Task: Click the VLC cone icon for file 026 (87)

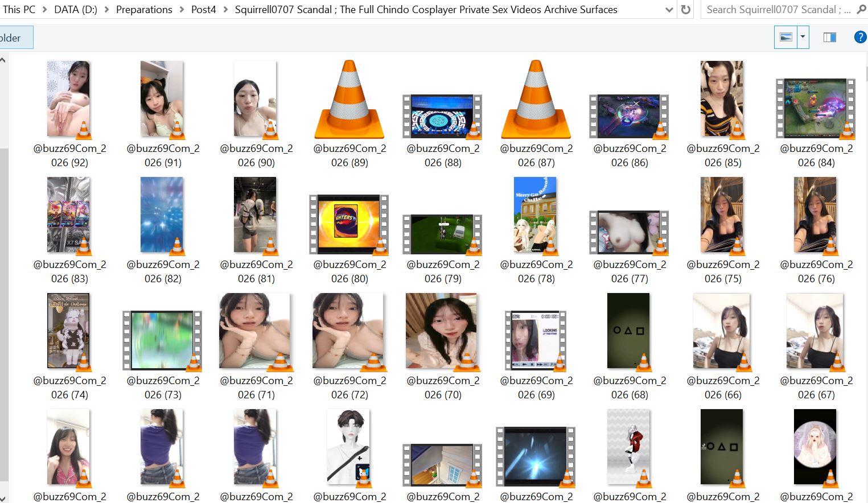Action: point(535,98)
